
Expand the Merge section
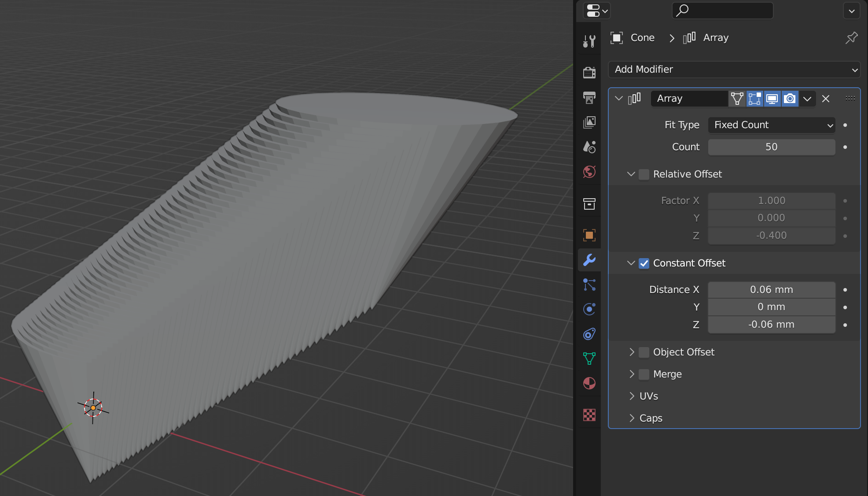pos(632,374)
